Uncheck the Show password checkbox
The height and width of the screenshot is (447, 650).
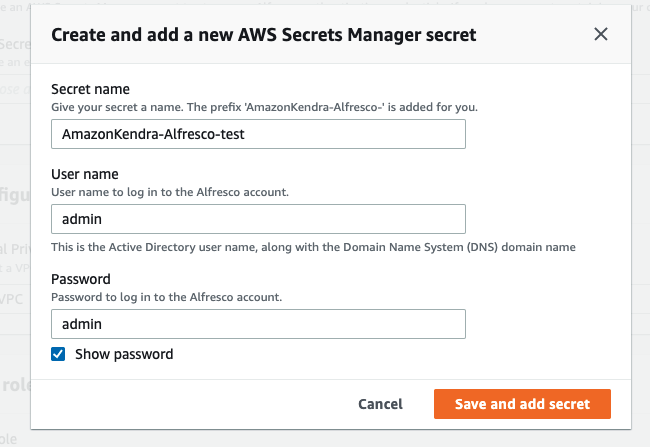point(59,354)
